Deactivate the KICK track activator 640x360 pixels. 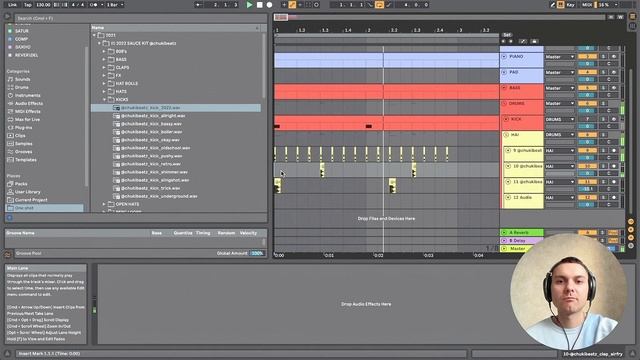click(x=587, y=119)
